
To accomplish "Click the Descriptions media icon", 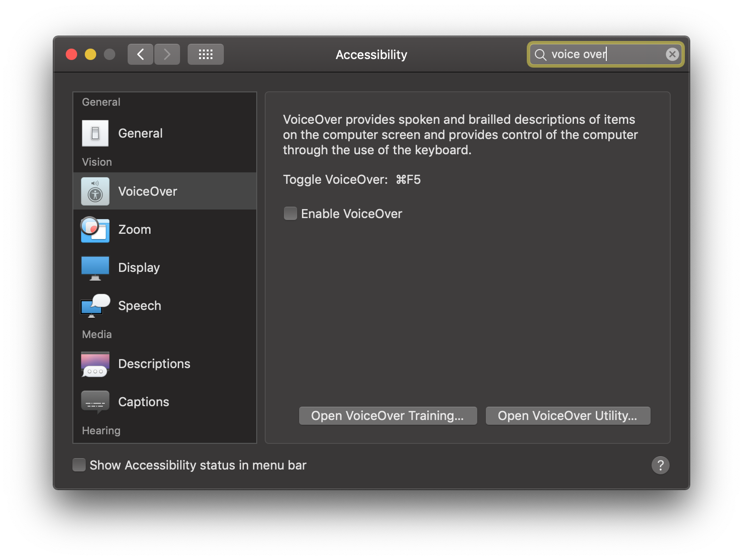I will (x=95, y=364).
